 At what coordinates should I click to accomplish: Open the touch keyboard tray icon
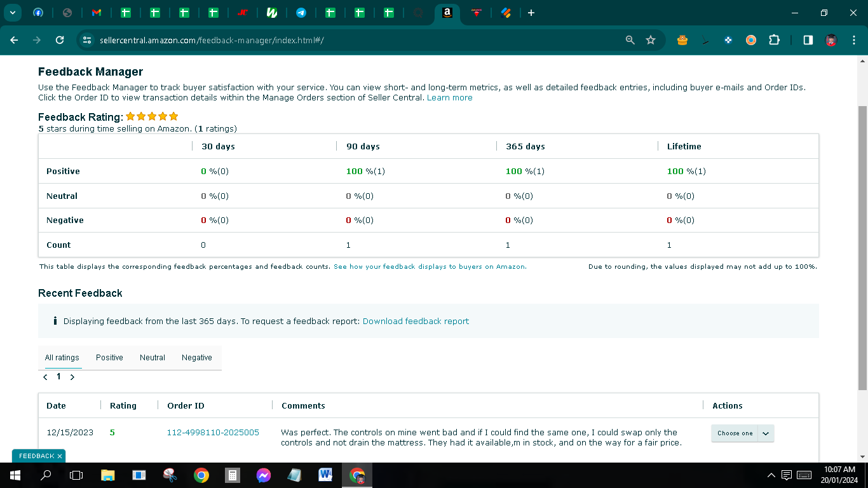pyautogui.click(x=804, y=475)
